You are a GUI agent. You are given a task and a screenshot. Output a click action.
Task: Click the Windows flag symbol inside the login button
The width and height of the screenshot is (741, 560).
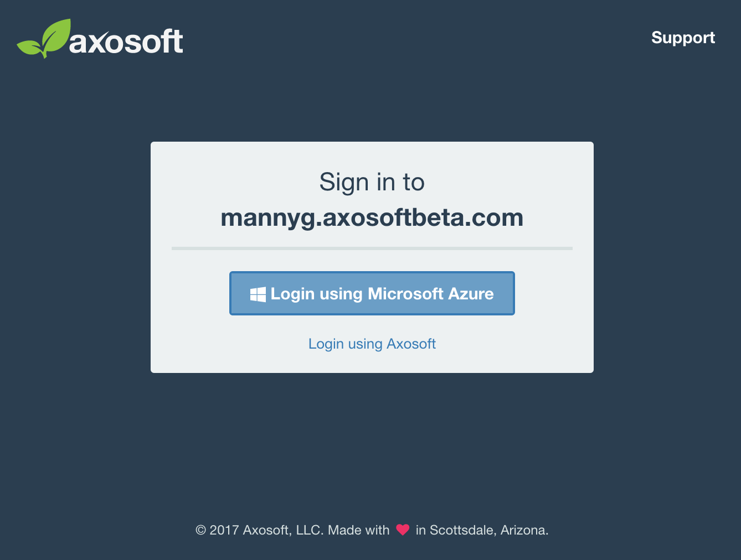pyautogui.click(x=258, y=294)
